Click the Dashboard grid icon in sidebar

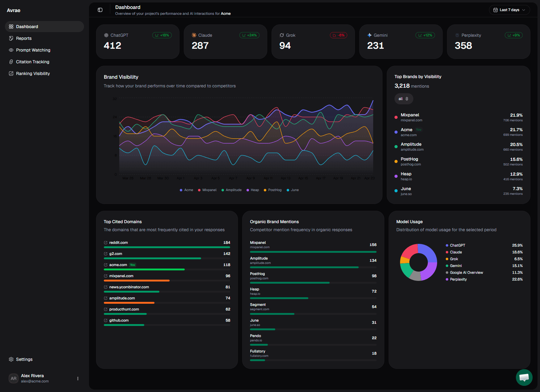[x=11, y=27]
